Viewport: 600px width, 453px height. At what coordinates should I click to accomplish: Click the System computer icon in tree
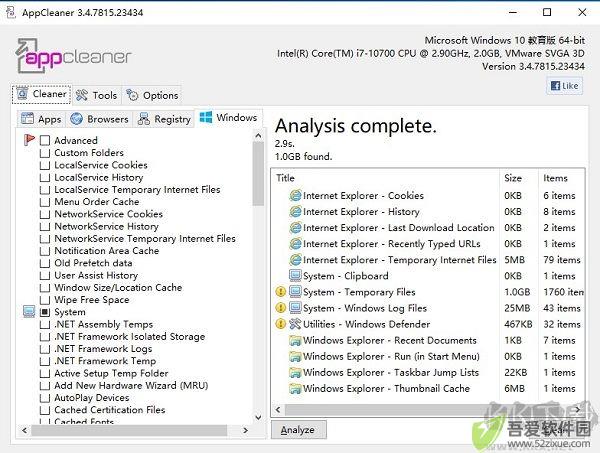pyautogui.click(x=29, y=311)
